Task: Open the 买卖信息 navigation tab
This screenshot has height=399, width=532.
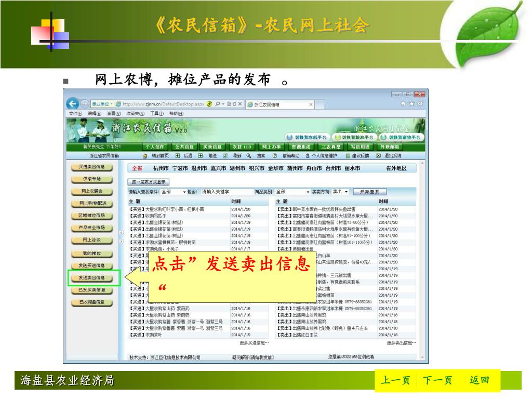Action: tap(212, 147)
